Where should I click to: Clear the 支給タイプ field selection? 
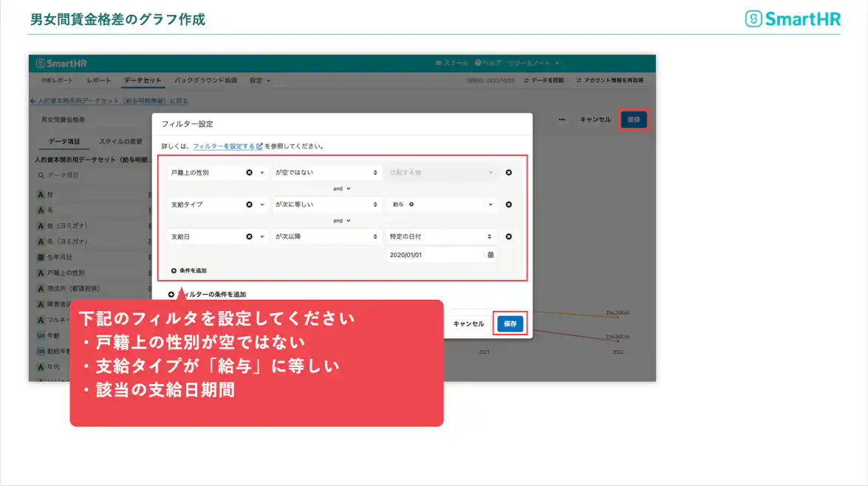pos(248,204)
